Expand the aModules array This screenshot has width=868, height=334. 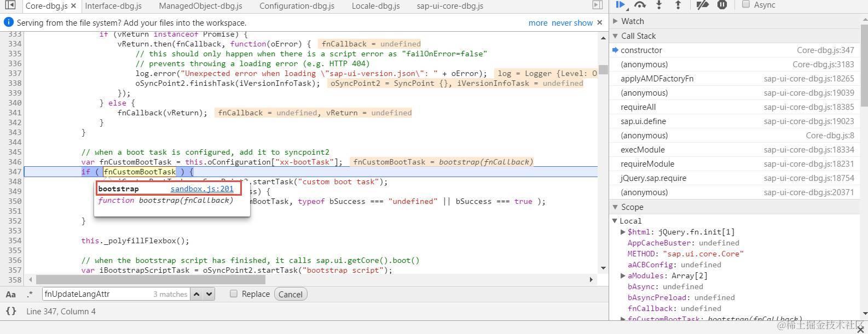click(623, 276)
